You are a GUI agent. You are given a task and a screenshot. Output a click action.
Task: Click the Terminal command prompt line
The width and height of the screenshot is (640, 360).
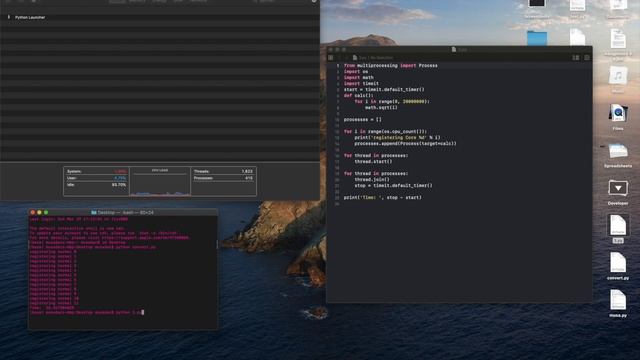[x=87, y=313]
